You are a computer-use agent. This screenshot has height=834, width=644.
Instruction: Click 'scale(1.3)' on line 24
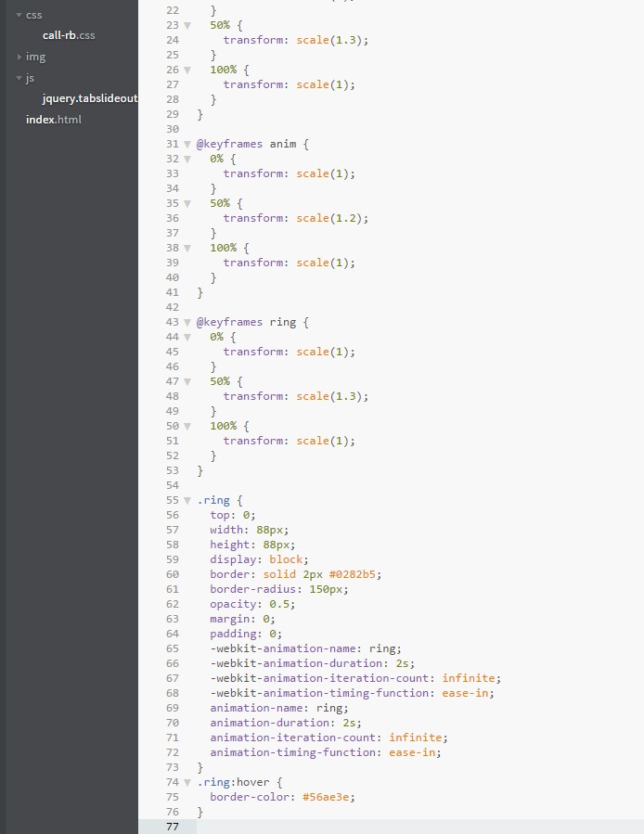coord(328,40)
